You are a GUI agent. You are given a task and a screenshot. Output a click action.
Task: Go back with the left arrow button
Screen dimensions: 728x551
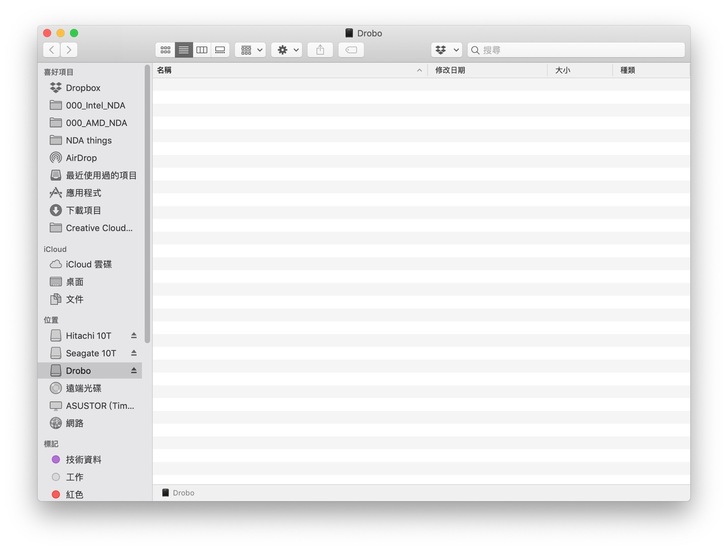point(52,50)
